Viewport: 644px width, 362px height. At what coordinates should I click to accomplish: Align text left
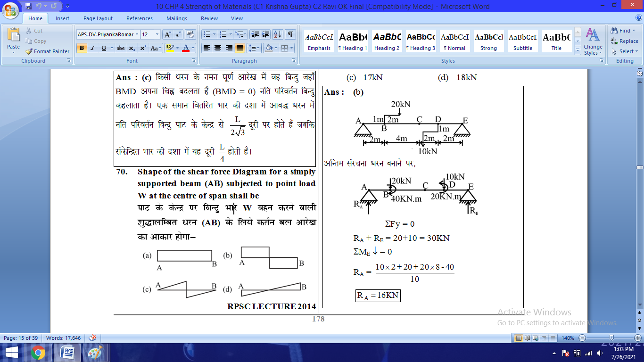coord(206,48)
